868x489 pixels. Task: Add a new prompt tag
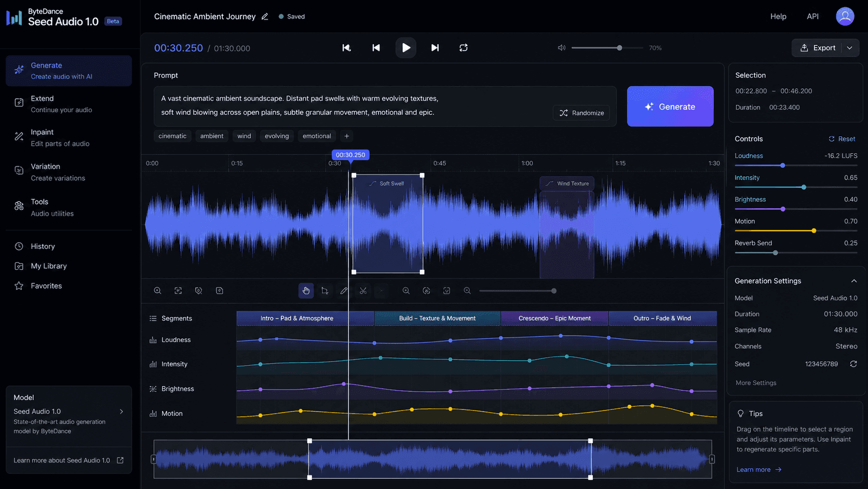point(347,136)
